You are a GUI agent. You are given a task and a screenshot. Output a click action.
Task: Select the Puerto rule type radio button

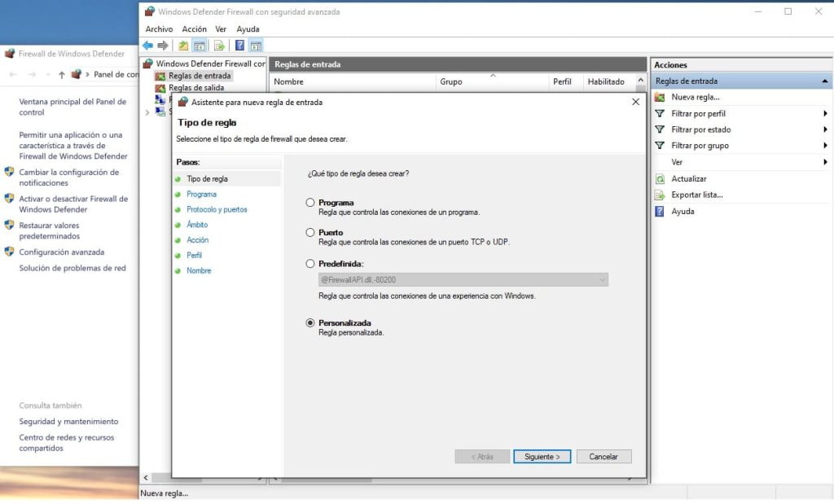310,233
